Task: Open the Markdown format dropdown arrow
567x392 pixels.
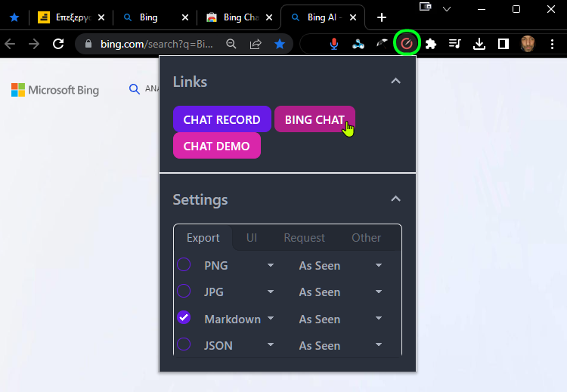Action: pyautogui.click(x=271, y=318)
